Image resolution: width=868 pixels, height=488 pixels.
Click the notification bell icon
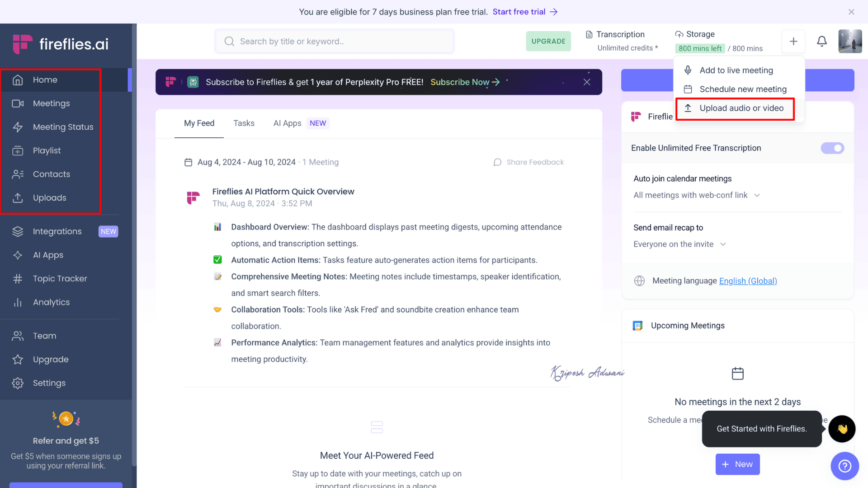(x=822, y=42)
